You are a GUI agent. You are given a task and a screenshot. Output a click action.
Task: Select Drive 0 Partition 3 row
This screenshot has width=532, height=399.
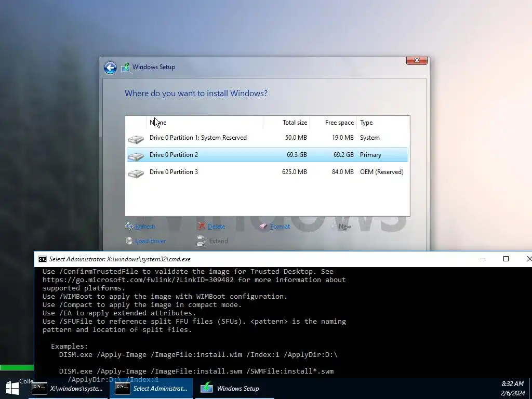point(268,172)
